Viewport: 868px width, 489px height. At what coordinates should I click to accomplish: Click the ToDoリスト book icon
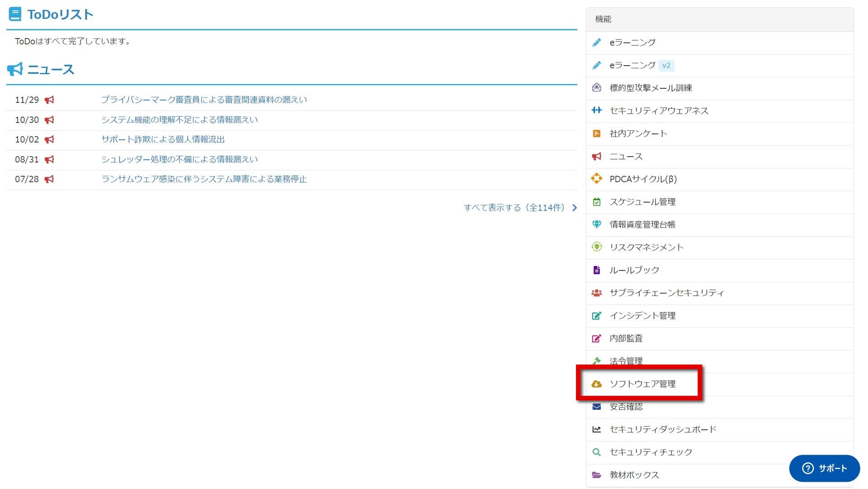coord(15,14)
